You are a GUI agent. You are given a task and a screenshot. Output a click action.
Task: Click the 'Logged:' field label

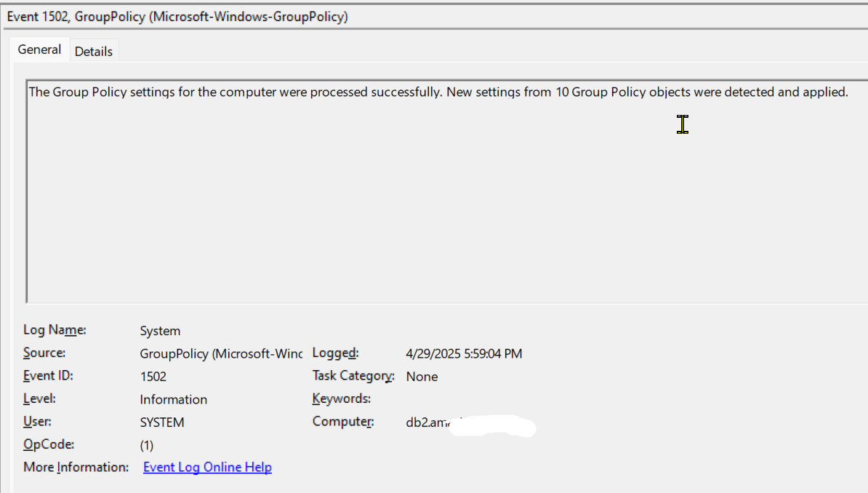click(x=335, y=353)
